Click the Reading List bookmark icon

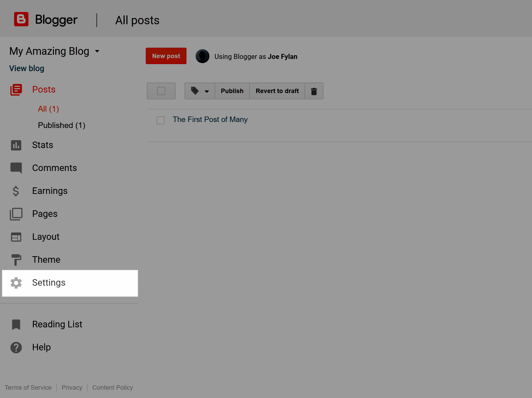16,324
